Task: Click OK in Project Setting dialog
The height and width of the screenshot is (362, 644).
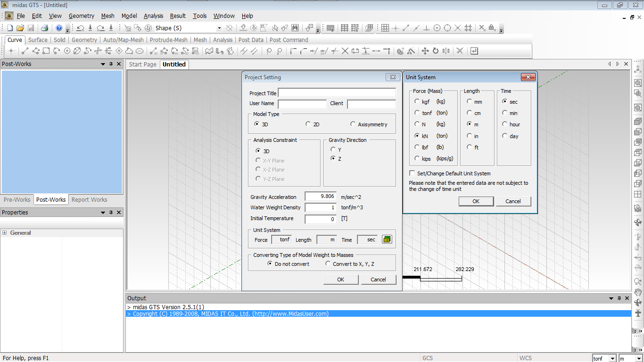Action: pos(341,280)
